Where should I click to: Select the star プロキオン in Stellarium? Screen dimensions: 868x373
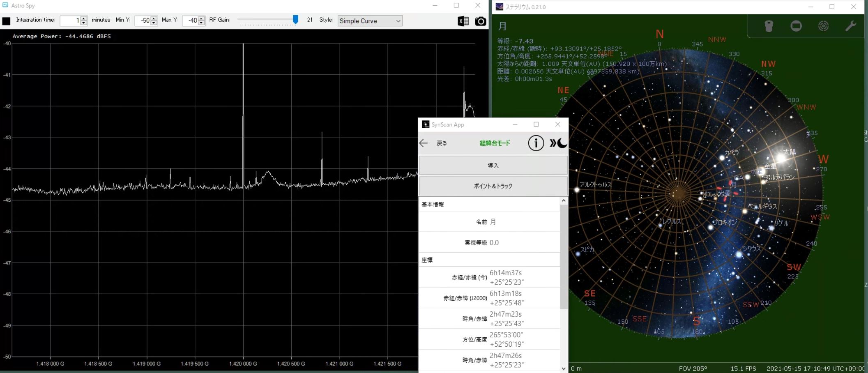coord(711,227)
